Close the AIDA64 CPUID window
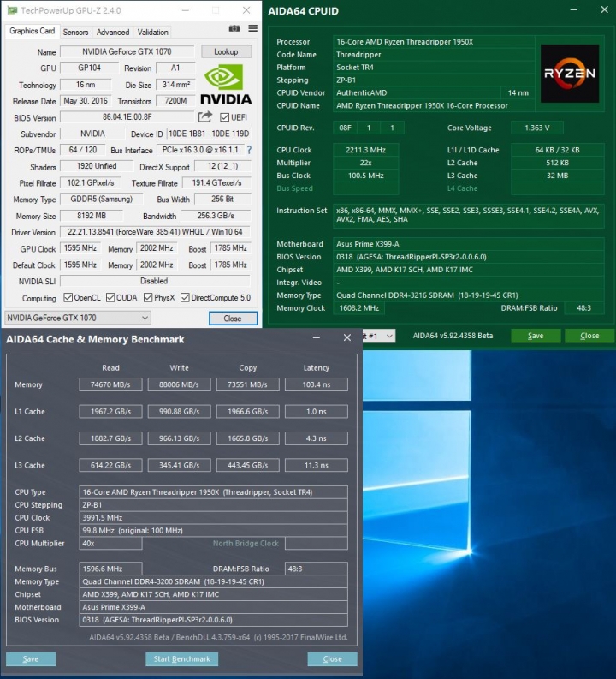Viewport: 616px width, 679px height. pyautogui.click(x=604, y=9)
